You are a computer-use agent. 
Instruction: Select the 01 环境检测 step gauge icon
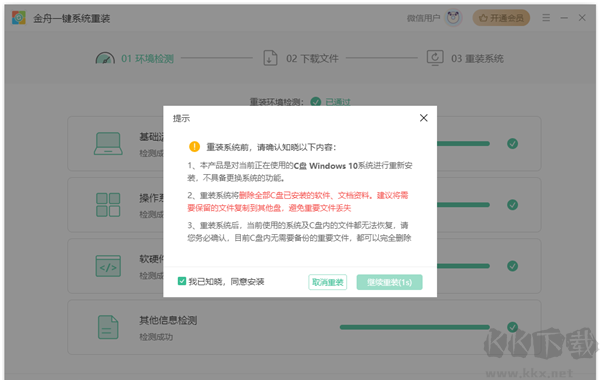pos(105,58)
